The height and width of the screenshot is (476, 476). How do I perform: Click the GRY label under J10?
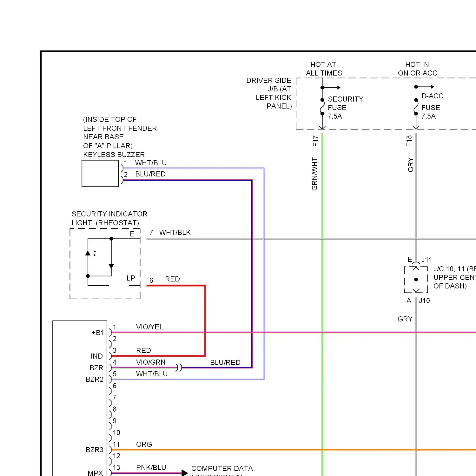click(405, 319)
